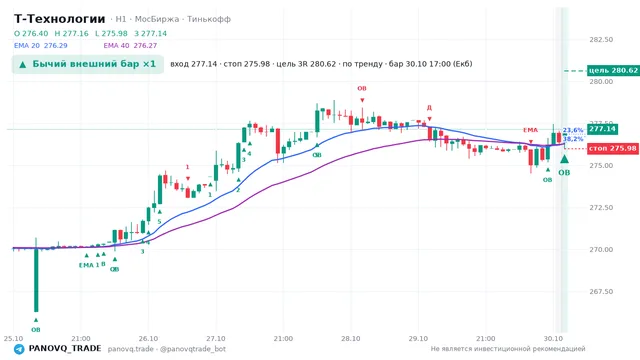Click the green 277.14 current price tag

[602, 129]
